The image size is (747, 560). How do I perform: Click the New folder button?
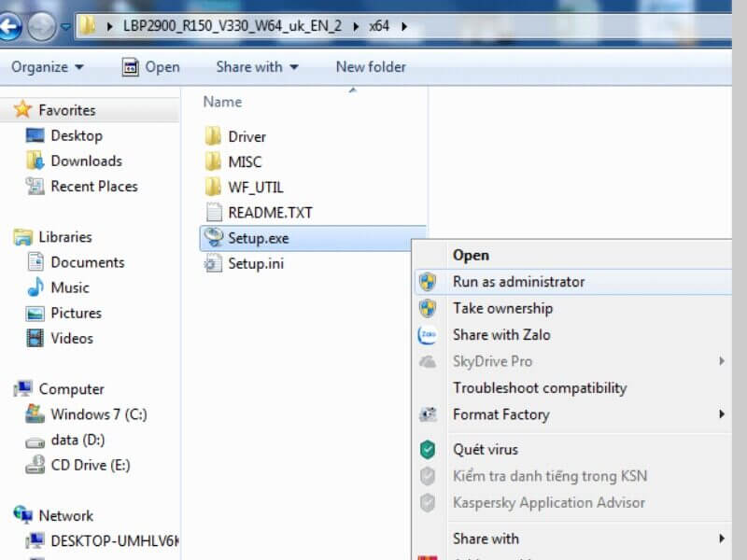371,67
